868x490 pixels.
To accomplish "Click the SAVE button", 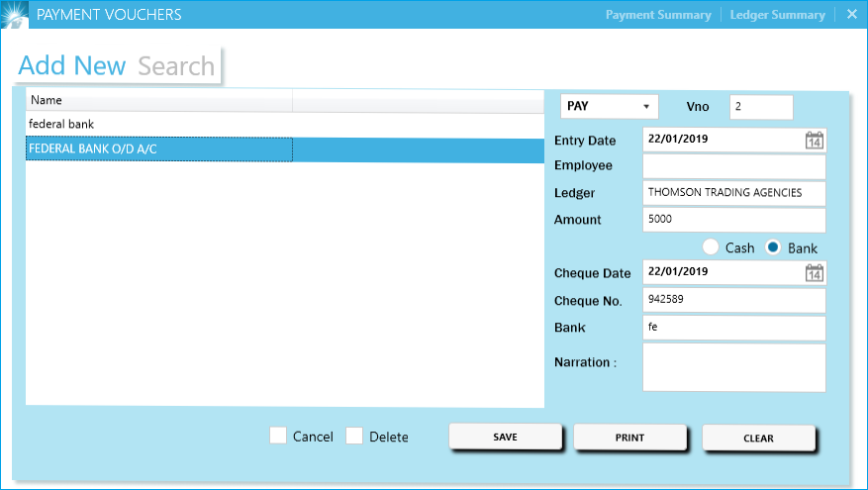I will (506, 437).
